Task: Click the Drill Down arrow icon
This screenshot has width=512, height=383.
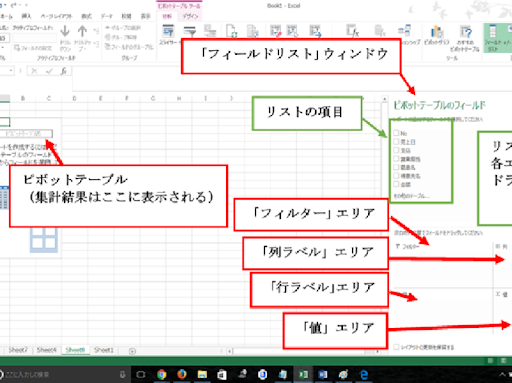Action: click(65, 31)
